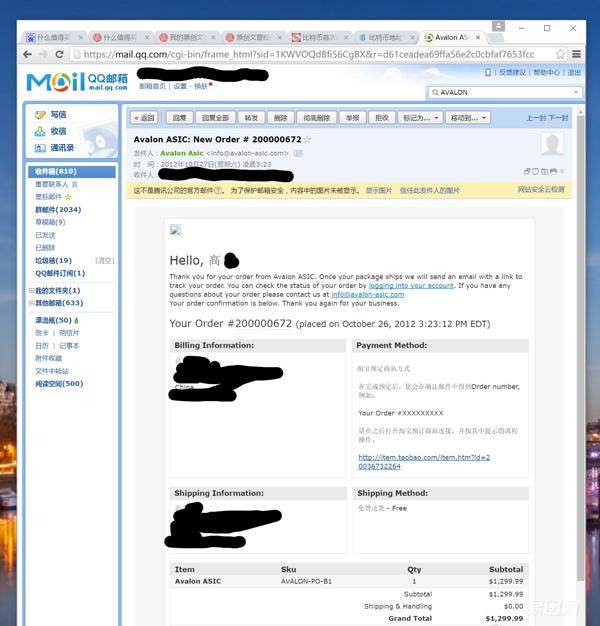Bookmark page using the address bar star
This screenshot has width=600, height=626.
[561, 54]
